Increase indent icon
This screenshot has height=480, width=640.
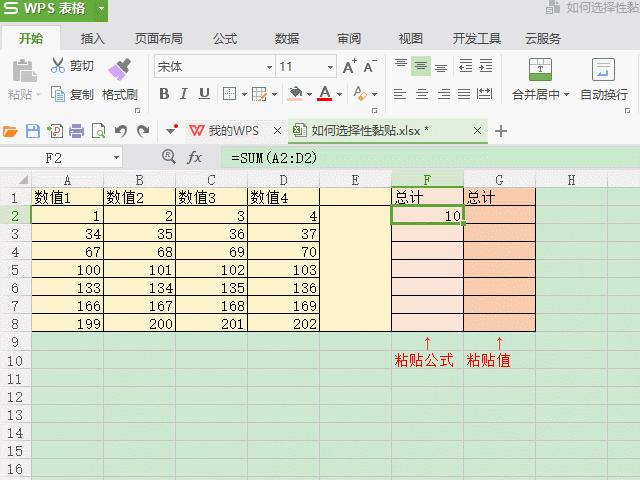coord(486,66)
